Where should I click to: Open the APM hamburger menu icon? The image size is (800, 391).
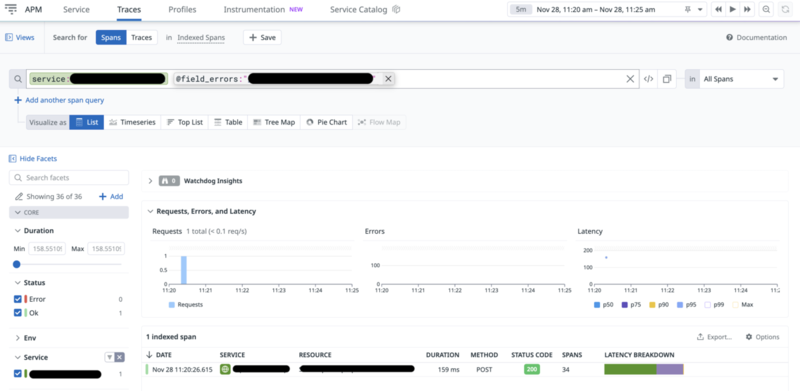coord(11,9)
